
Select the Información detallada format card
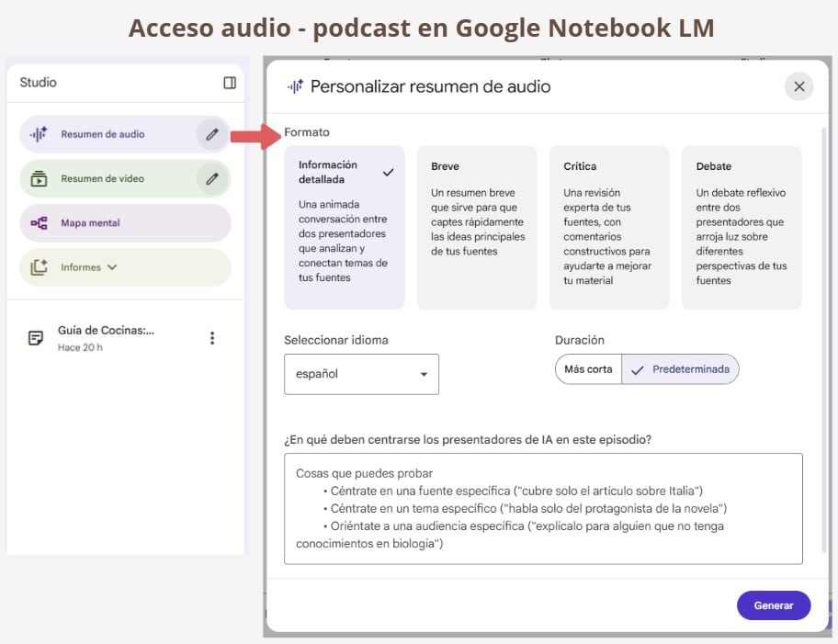tap(344, 227)
